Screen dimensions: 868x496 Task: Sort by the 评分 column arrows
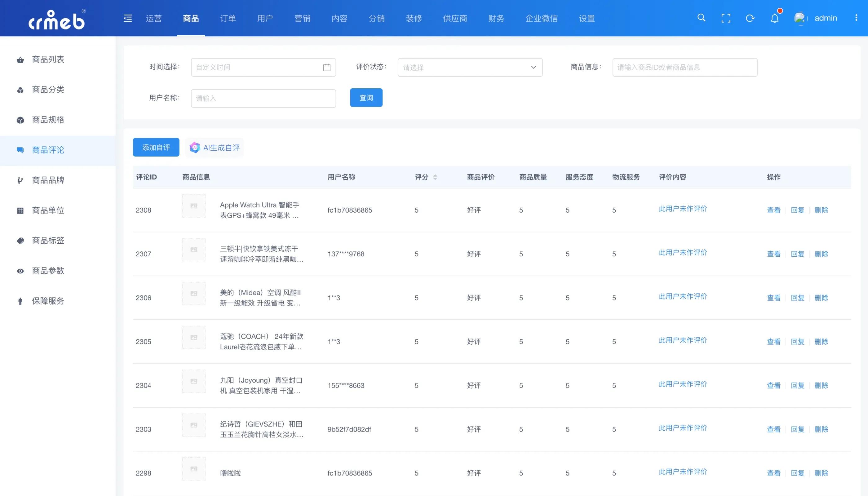click(435, 177)
